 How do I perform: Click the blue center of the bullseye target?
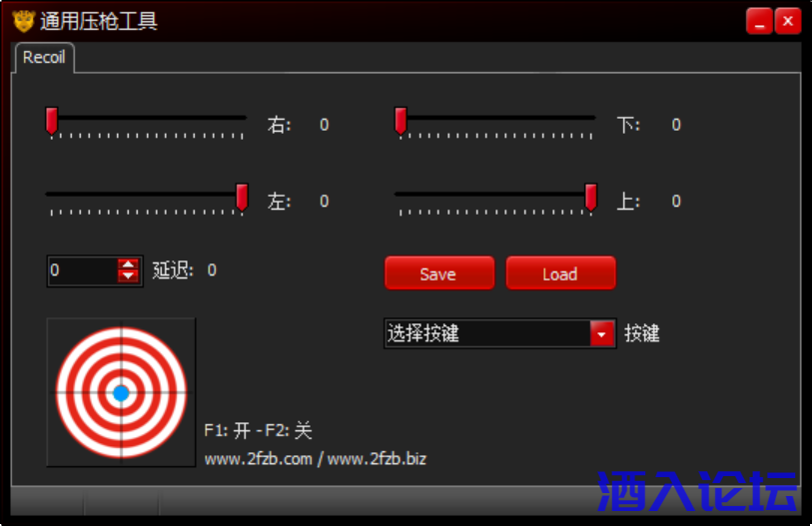click(x=121, y=393)
